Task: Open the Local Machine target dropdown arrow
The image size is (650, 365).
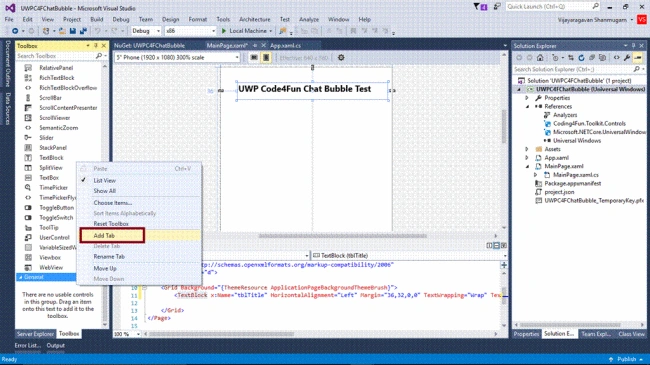Action: coord(271,31)
